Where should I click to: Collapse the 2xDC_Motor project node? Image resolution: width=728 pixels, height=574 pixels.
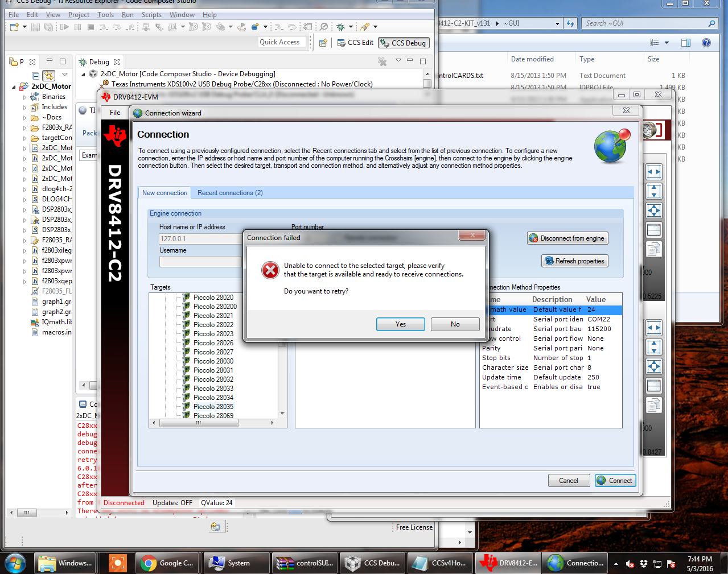point(14,87)
